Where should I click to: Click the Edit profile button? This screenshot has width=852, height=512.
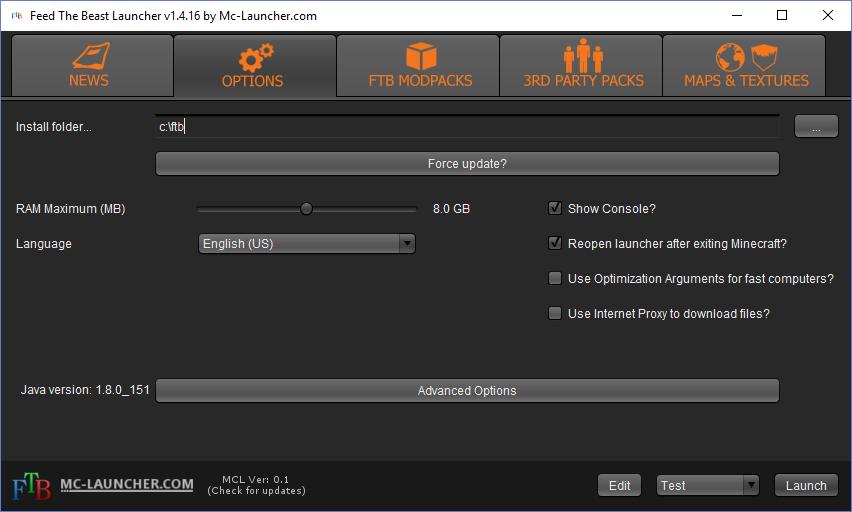(619, 485)
